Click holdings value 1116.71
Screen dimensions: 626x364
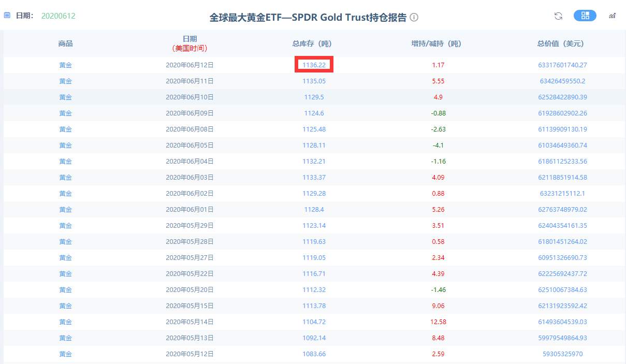(x=314, y=274)
